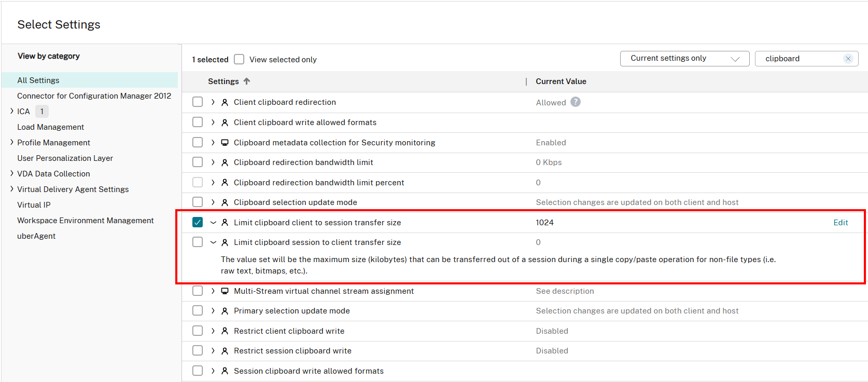868x382 pixels.
Task: Open the Load Management category
Action: click(x=50, y=127)
